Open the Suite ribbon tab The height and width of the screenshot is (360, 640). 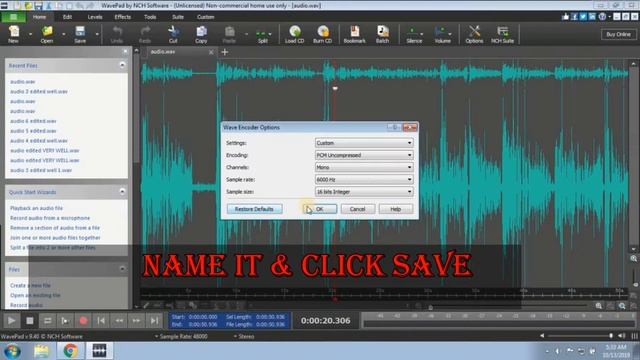[178, 17]
